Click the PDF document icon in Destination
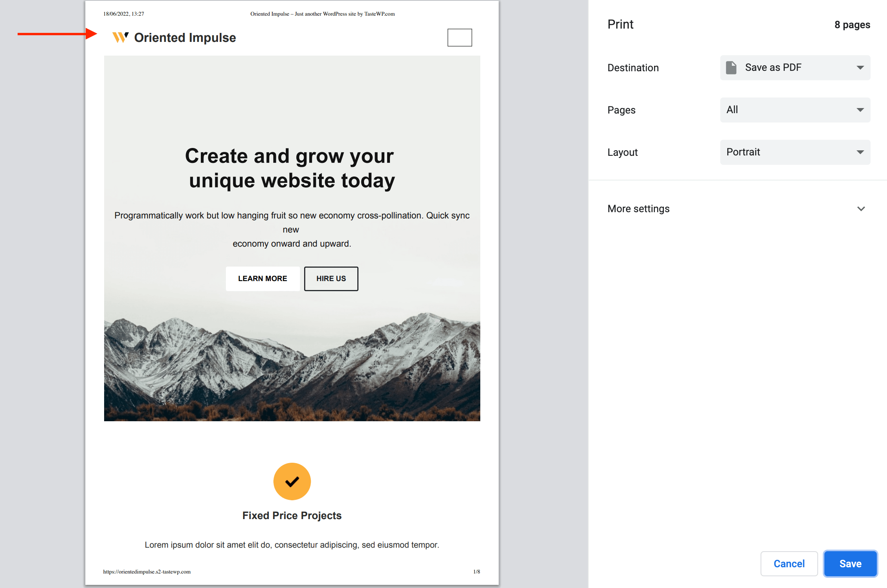The image size is (887, 588). tap(731, 68)
